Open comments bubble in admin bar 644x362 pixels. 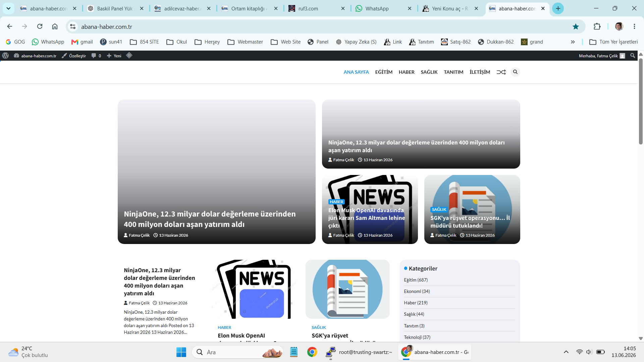coord(96,56)
